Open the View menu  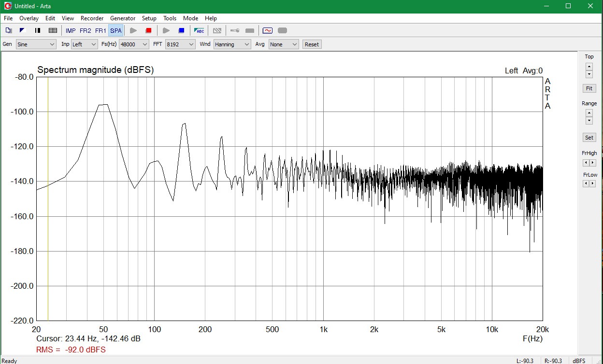click(68, 18)
